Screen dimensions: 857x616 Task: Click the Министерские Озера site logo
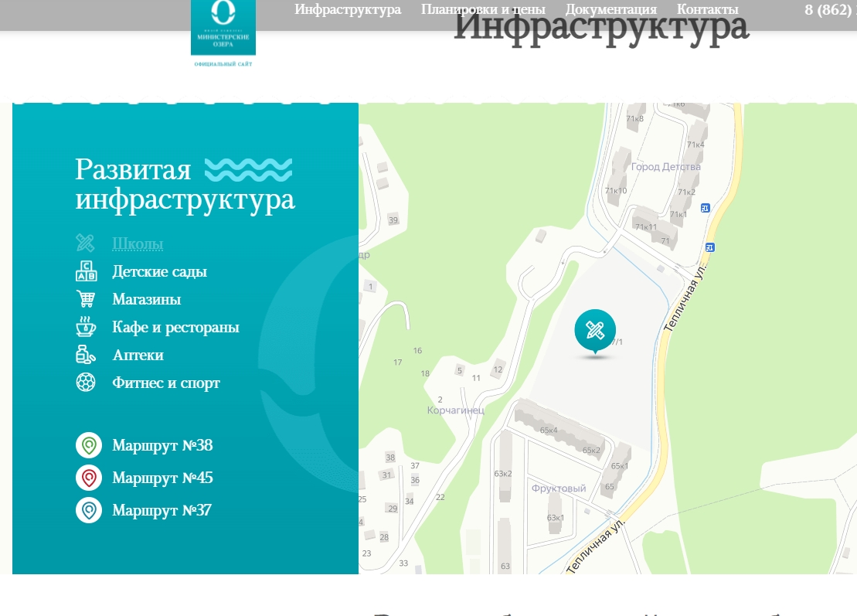(x=223, y=31)
